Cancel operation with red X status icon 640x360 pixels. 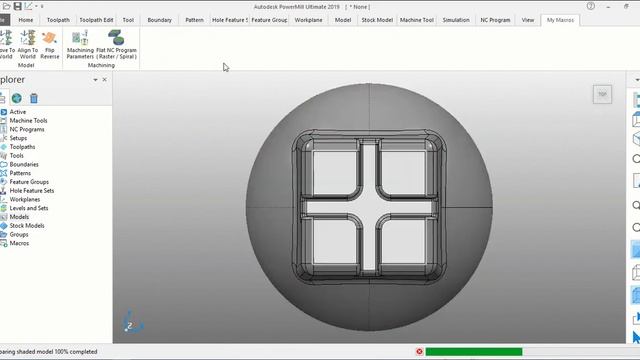click(x=419, y=351)
